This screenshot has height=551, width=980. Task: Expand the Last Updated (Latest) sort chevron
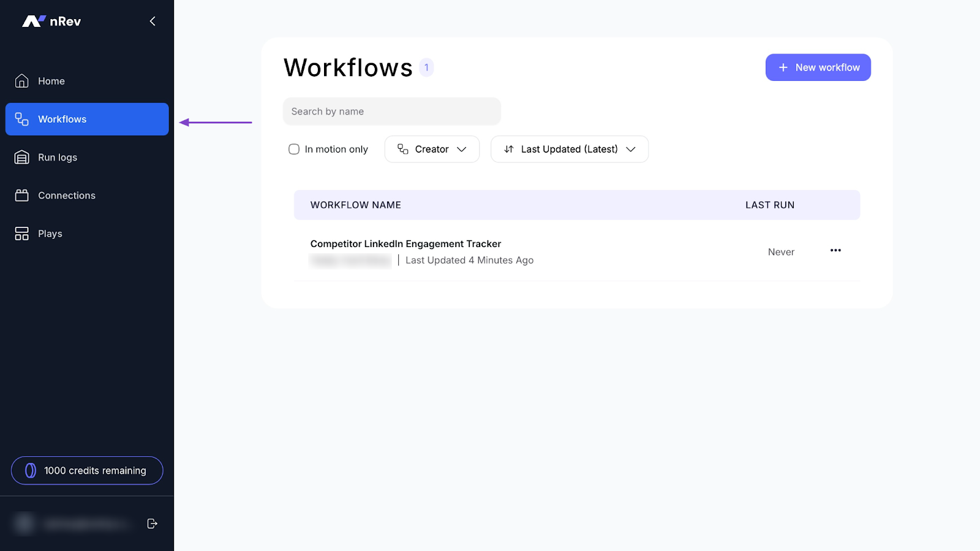(631, 149)
